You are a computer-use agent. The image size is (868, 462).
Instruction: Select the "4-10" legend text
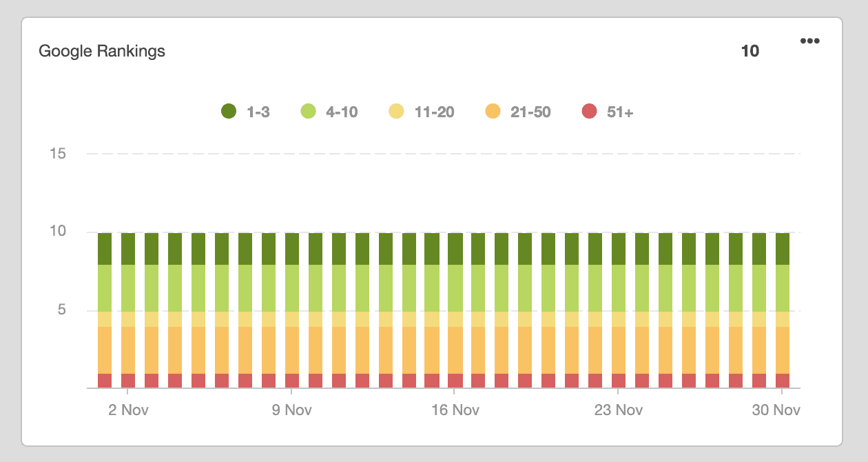point(341,111)
